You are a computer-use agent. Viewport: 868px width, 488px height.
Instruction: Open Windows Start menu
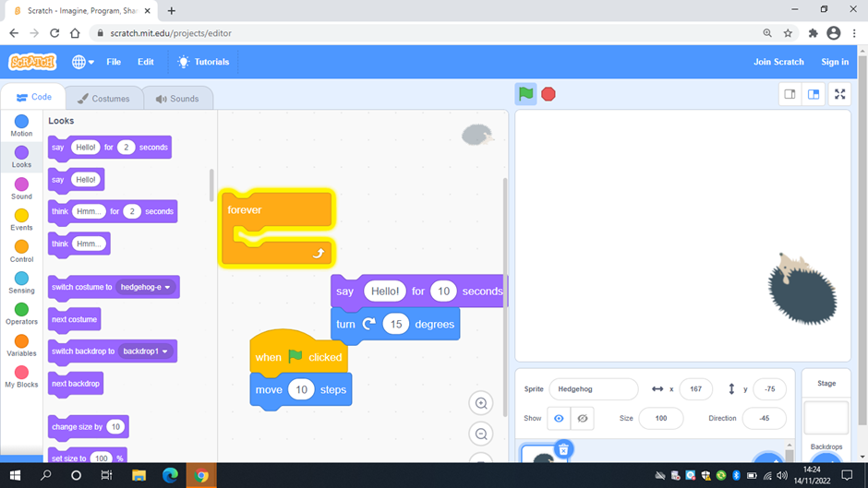[x=15, y=475]
